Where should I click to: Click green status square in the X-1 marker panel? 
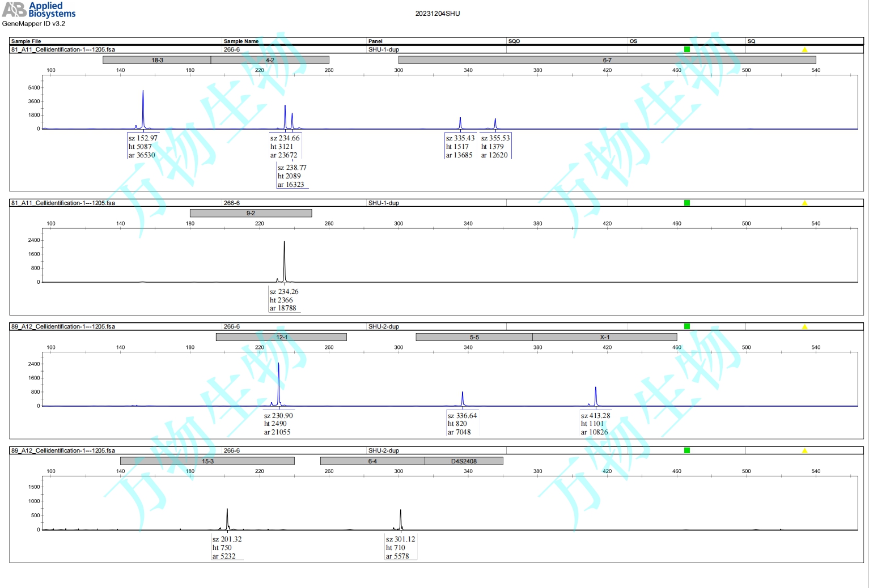click(x=686, y=326)
